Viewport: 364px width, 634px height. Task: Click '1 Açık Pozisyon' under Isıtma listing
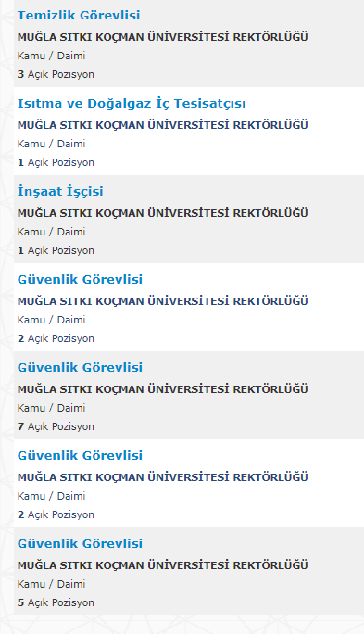[56, 162]
